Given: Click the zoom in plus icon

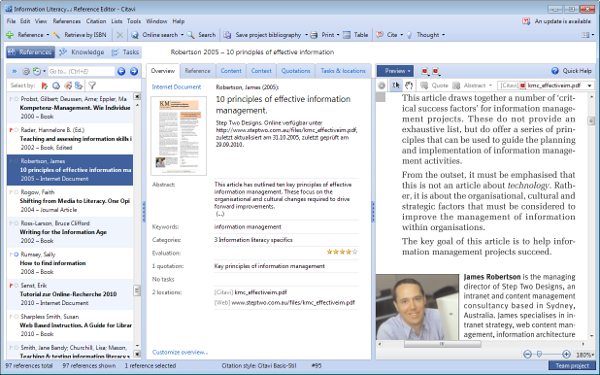Looking at the screenshot, I should (x=566, y=355).
